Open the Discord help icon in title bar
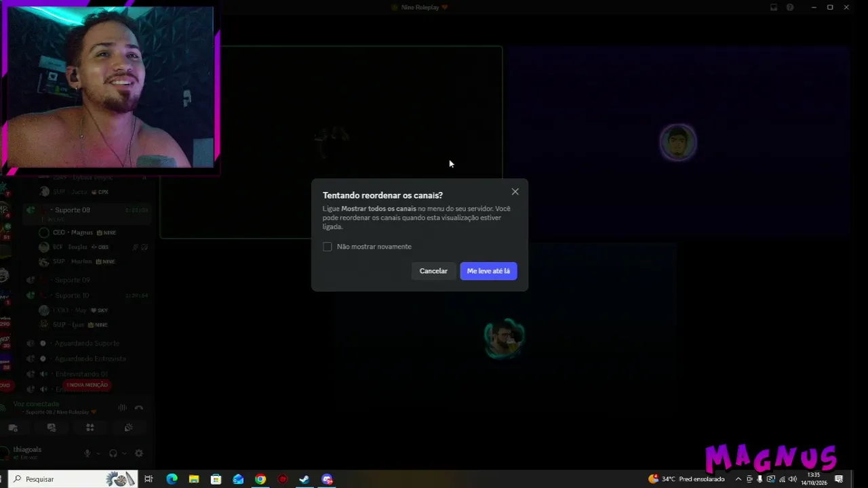 click(790, 7)
